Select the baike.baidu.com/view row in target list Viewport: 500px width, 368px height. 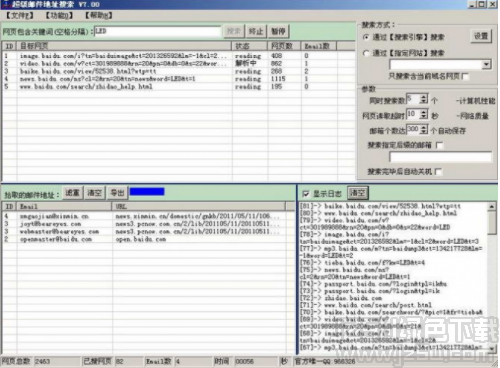178,71
